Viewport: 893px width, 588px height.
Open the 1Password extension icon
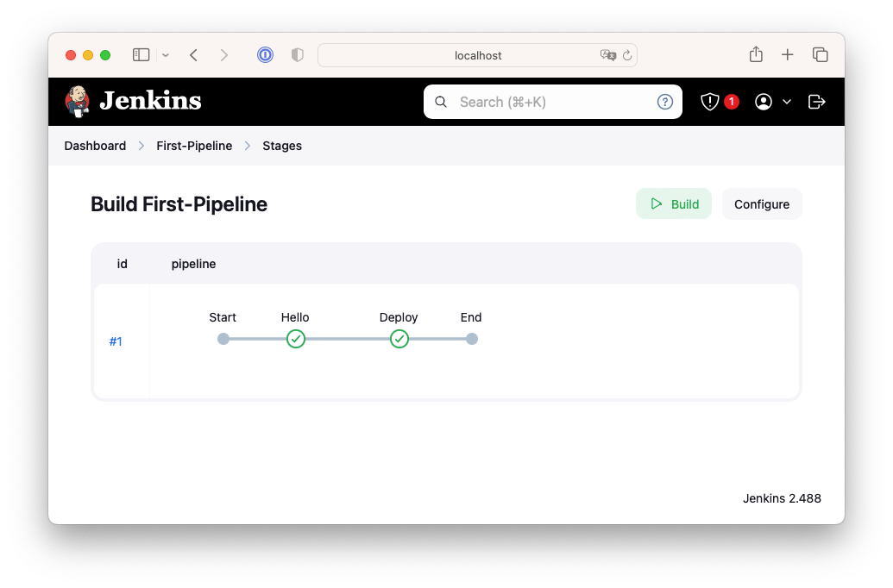tap(265, 54)
